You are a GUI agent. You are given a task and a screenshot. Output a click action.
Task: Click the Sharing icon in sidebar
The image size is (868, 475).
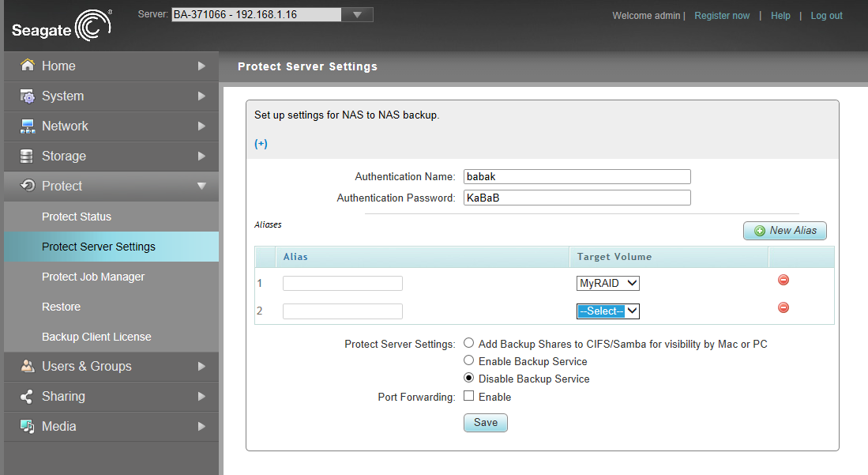tap(28, 397)
